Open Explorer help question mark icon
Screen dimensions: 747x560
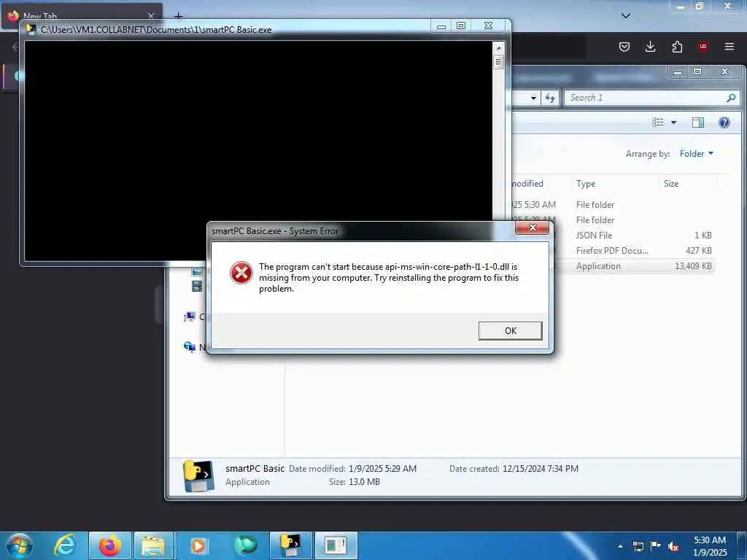point(724,122)
